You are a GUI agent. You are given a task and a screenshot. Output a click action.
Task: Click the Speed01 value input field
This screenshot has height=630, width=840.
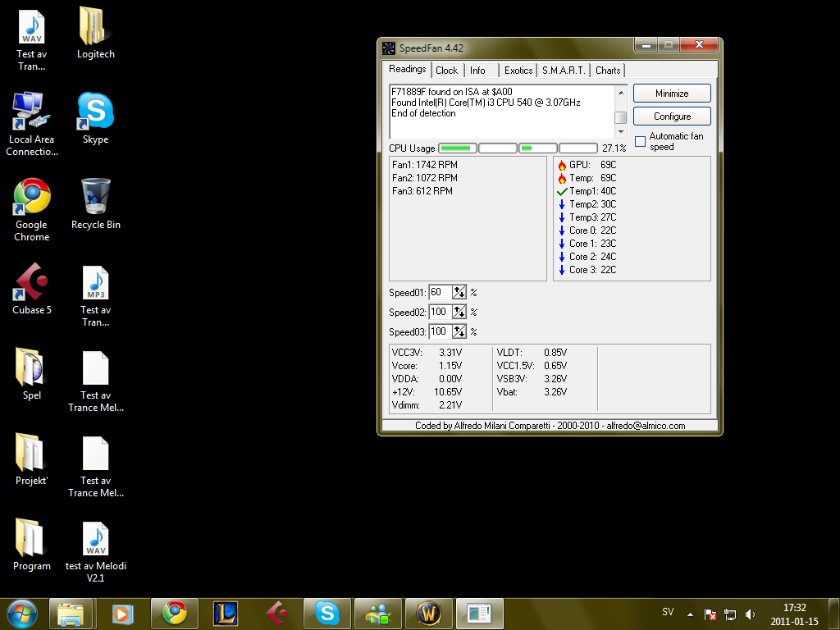point(440,292)
